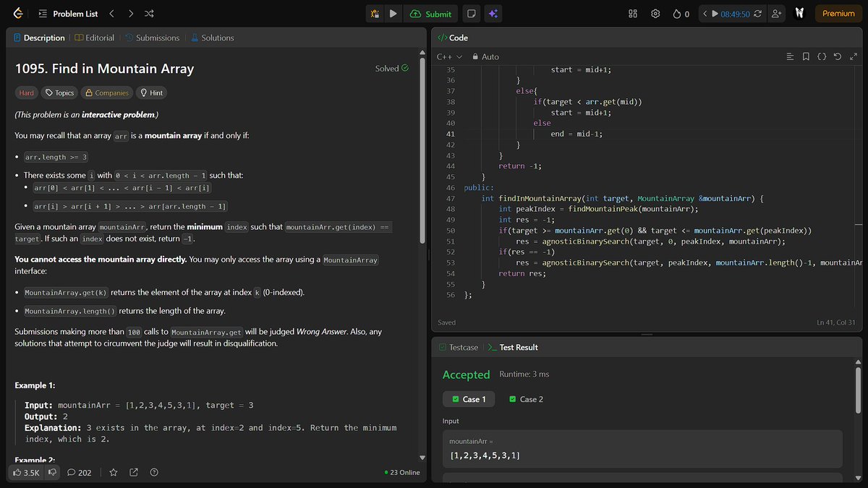This screenshot has height=488, width=868.
Task: Reset code with the undo arrow icon
Action: click(x=838, y=56)
